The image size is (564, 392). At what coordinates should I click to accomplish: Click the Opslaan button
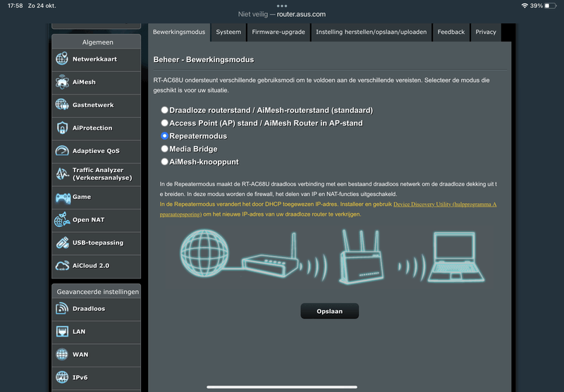329,311
